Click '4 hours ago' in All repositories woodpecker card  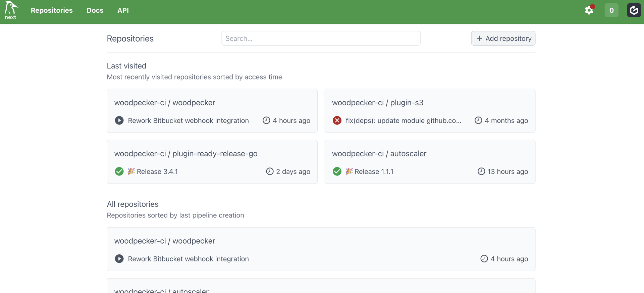coord(509,259)
